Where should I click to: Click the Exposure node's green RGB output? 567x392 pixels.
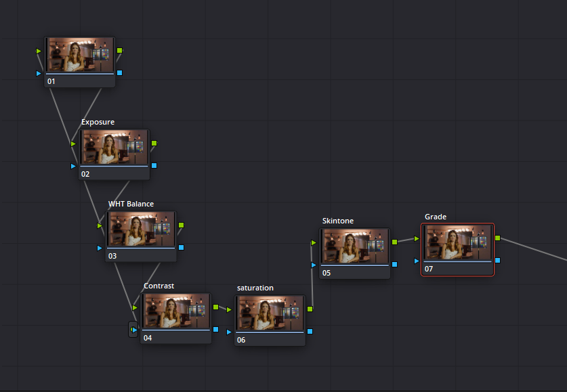coord(154,143)
